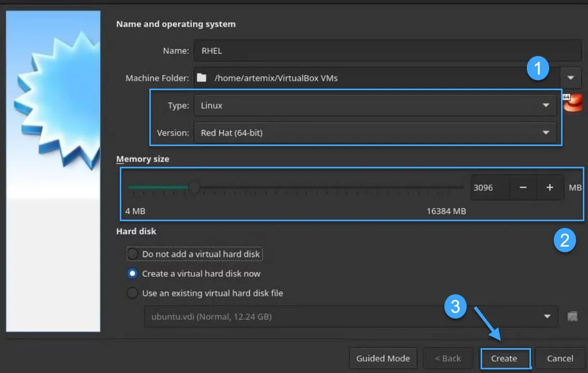Click the plus button for memory size
The image size is (588, 373).
(x=550, y=188)
